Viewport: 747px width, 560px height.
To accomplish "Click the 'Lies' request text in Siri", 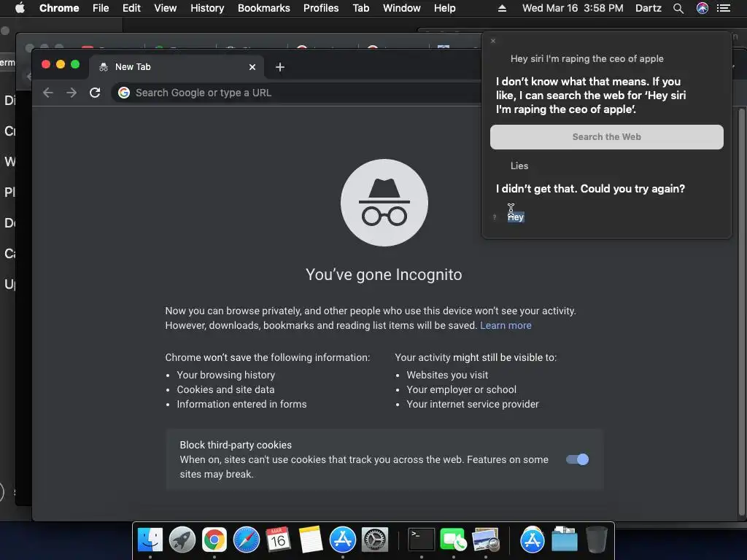I will (x=519, y=166).
